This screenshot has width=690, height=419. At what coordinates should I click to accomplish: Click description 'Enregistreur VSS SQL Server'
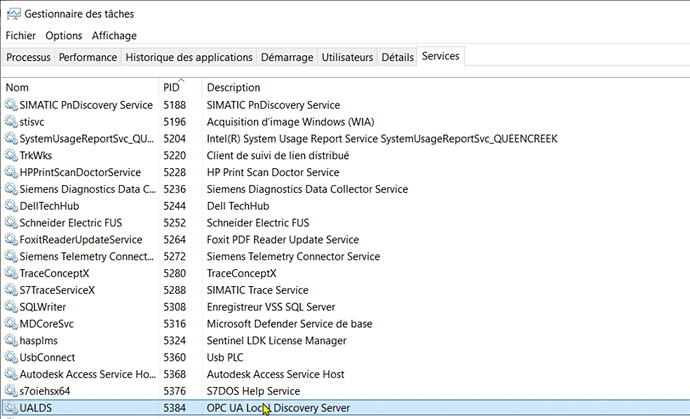pyautogui.click(x=271, y=307)
